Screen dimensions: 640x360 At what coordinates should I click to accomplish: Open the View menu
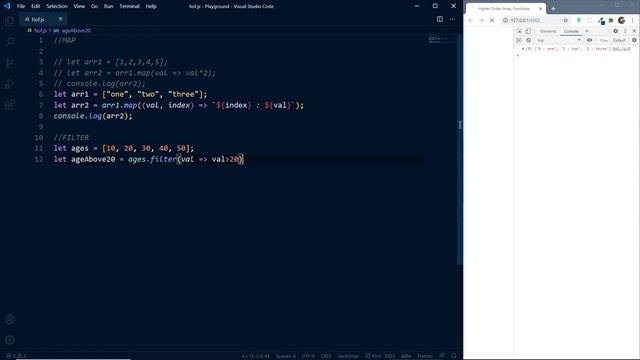79,6
